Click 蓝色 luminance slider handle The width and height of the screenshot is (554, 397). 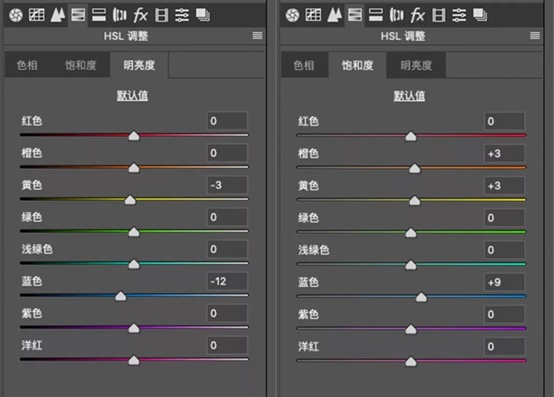point(120,296)
